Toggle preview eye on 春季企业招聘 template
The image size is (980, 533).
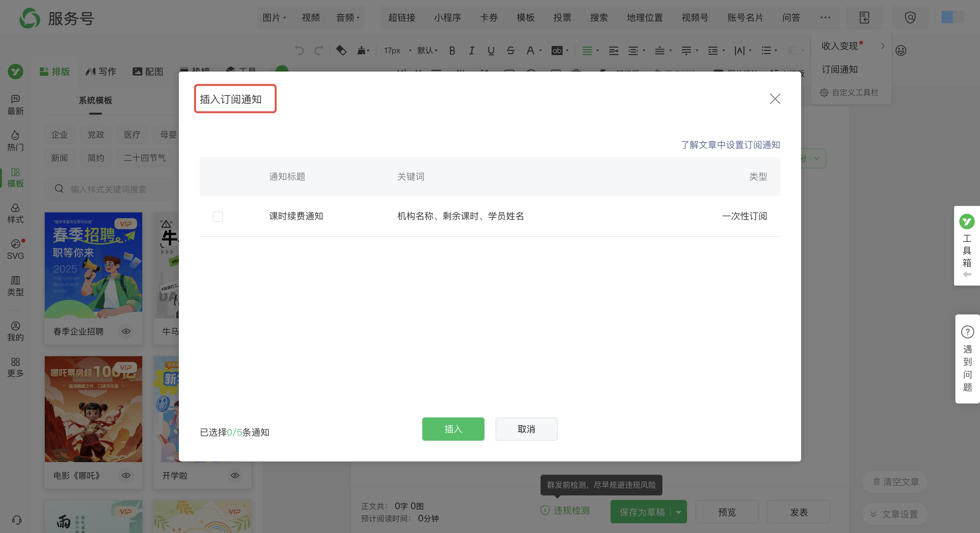pyautogui.click(x=126, y=332)
